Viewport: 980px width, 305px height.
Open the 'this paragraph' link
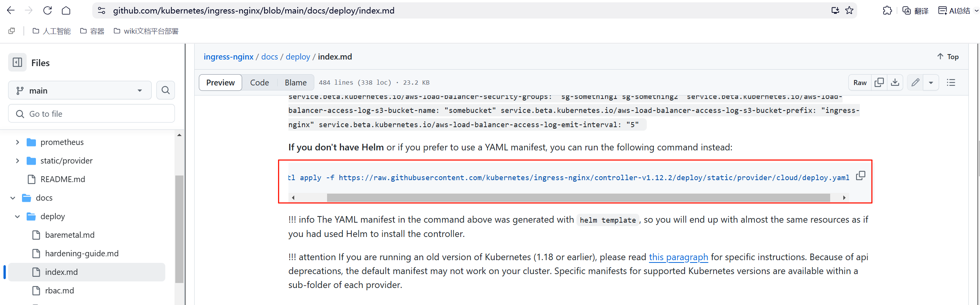(678, 257)
